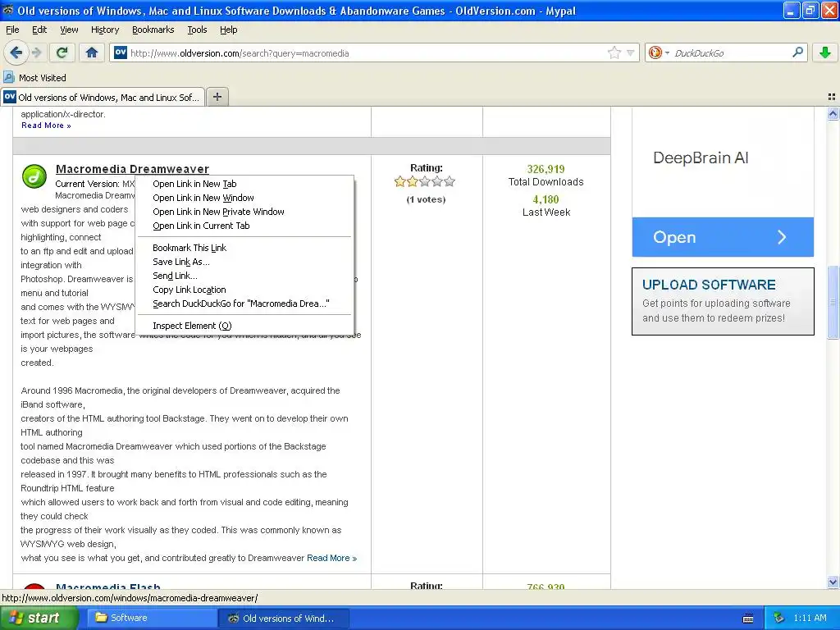The image size is (840, 630).
Task: Open a new tab with plus button
Action: click(x=217, y=97)
